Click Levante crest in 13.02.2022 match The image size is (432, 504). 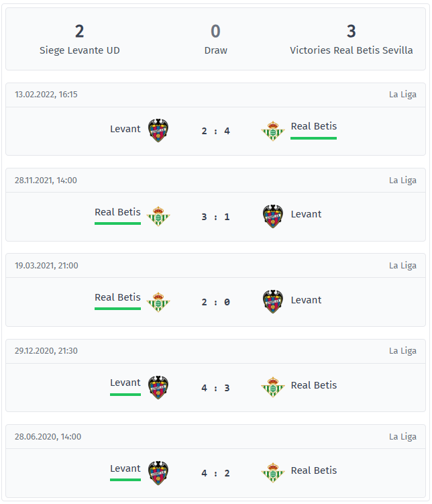(x=158, y=130)
